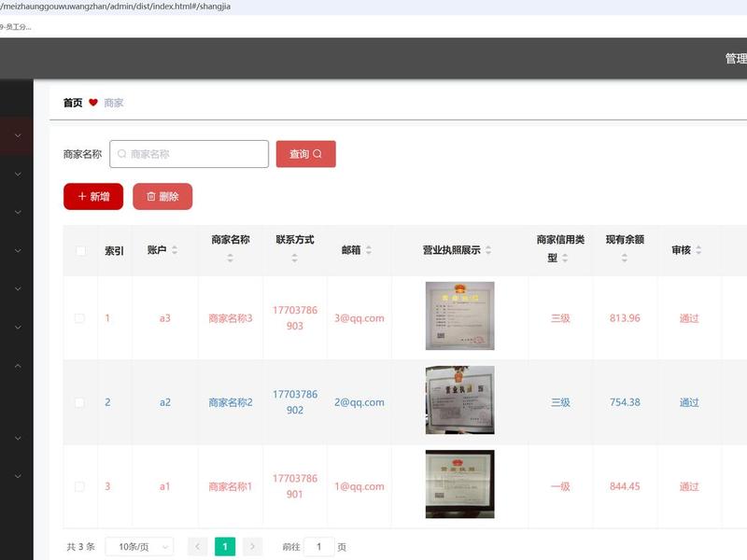This screenshot has height=560, width=747.
Task: Click the 一级 credit type cell
Action: 560,486
